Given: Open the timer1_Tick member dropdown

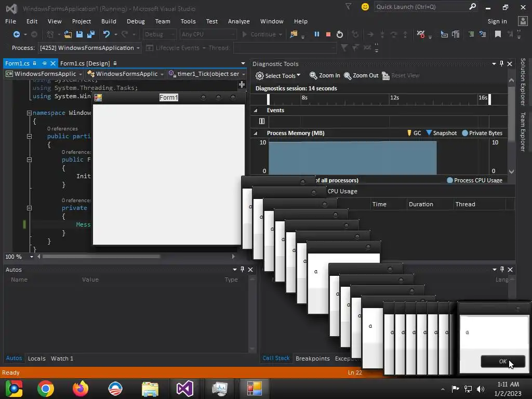Looking at the screenshot, I should (x=243, y=74).
